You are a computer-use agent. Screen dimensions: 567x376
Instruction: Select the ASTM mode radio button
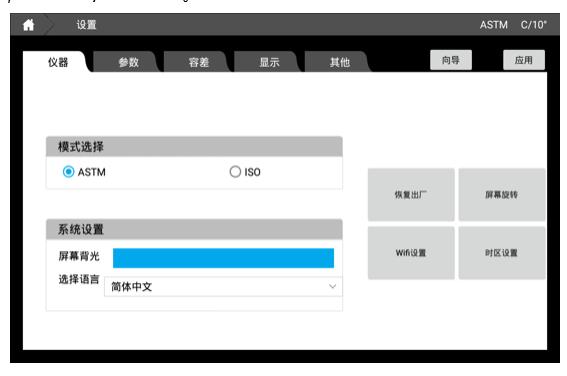[x=68, y=172]
